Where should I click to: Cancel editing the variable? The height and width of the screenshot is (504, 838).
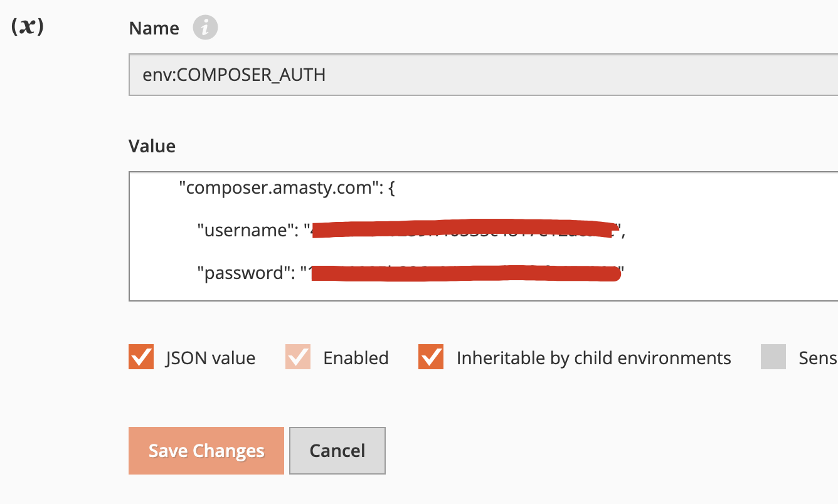coord(337,451)
